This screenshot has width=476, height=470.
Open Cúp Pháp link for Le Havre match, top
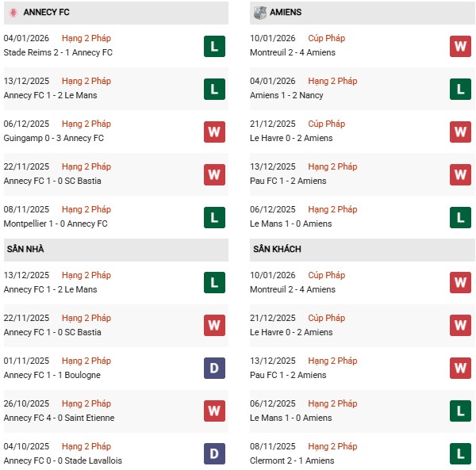tap(326, 124)
